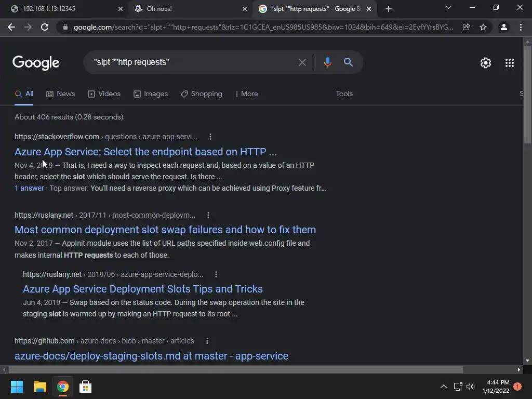The width and height of the screenshot is (532, 399).
Task: Open the Windows Start menu
Action: 17,387
